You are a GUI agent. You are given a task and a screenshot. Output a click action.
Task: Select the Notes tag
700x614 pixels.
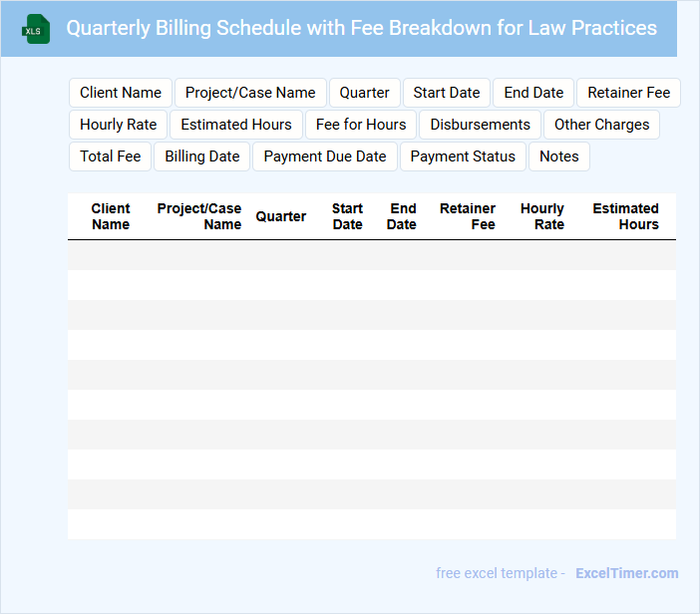(559, 156)
